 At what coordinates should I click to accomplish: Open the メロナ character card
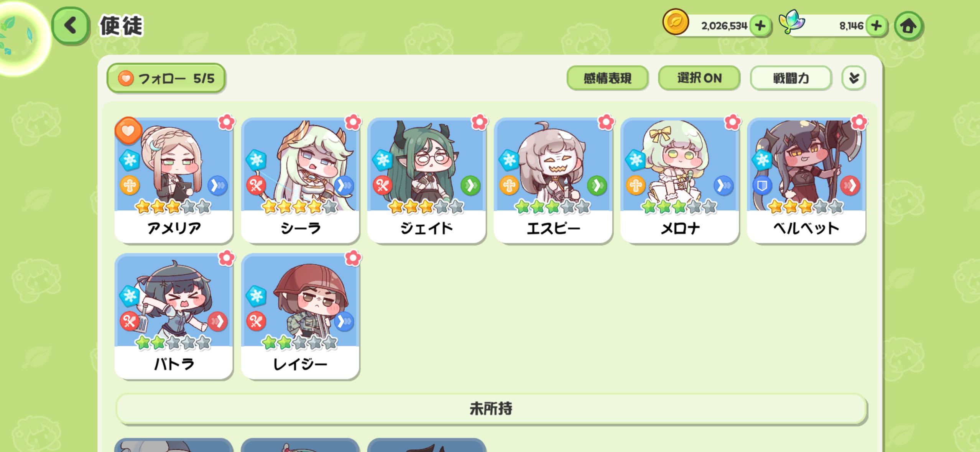point(679,180)
